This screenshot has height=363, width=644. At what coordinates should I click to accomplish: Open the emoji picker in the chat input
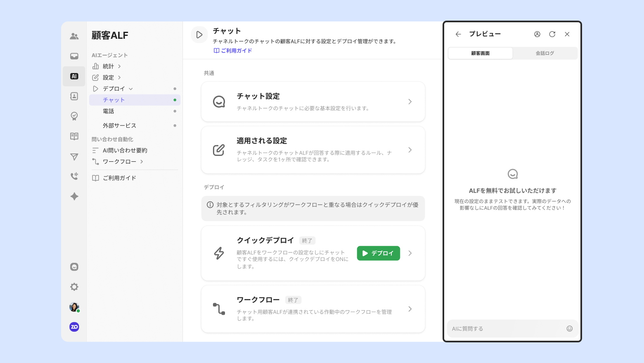(x=569, y=329)
